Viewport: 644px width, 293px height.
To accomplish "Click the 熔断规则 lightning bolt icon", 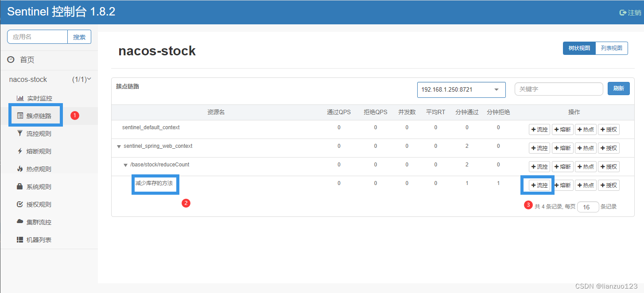I will click(x=20, y=151).
